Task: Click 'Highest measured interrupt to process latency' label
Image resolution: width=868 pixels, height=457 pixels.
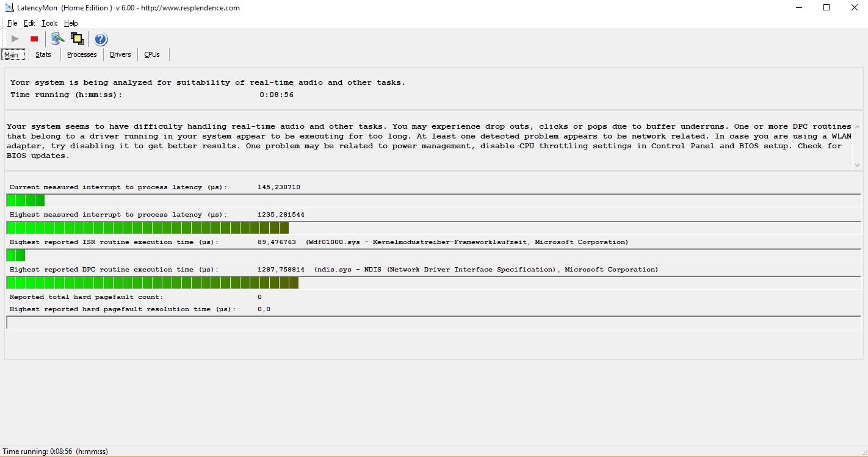Action: (x=118, y=215)
